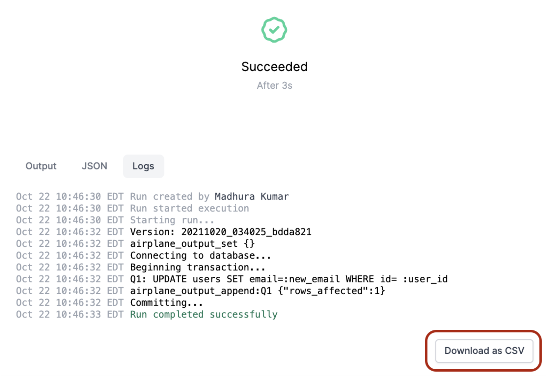Click the Beginning transaction... log entry
The height and width of the screenshot is (392, 557).
point(141,267)
